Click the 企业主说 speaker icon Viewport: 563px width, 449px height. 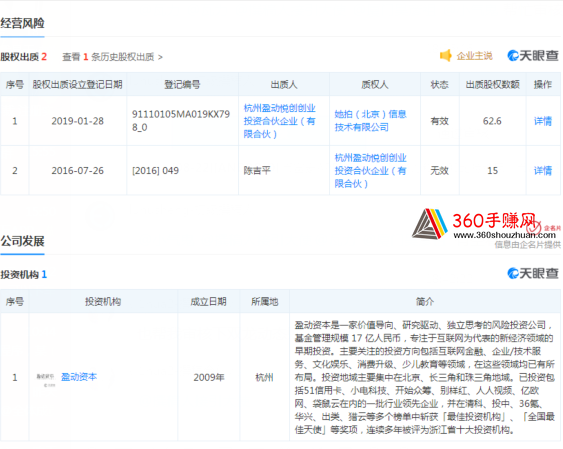pyautogui.click(x=446, y=56)
